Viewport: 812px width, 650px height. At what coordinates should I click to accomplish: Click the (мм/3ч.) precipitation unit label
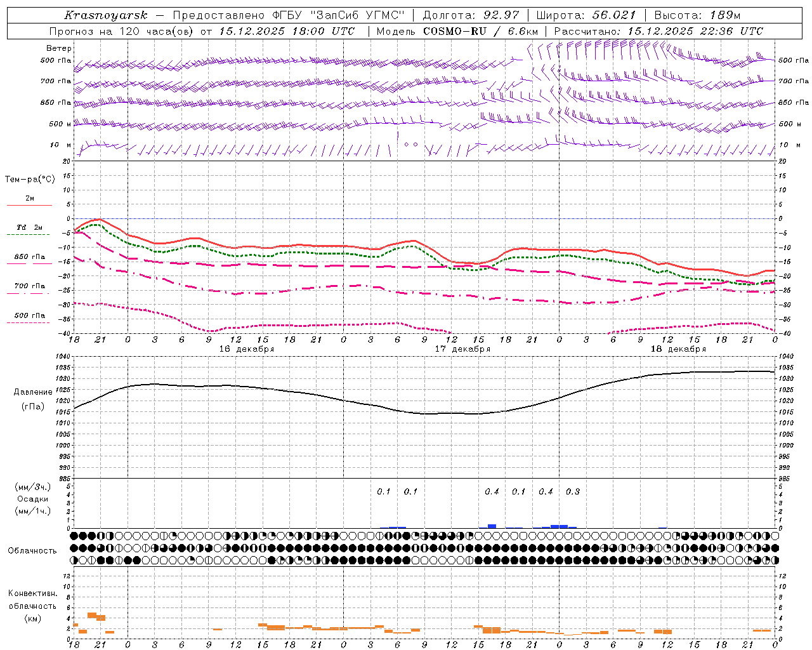(33, 487)
